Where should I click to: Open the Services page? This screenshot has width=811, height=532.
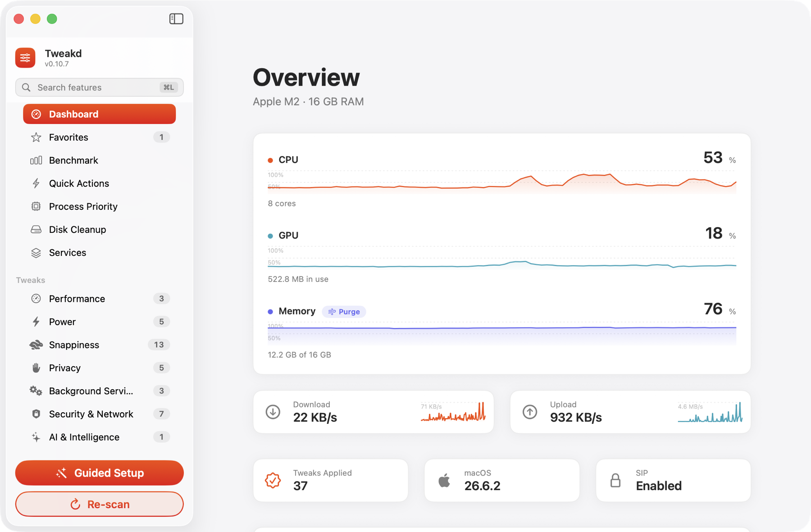tap(100, 253)
